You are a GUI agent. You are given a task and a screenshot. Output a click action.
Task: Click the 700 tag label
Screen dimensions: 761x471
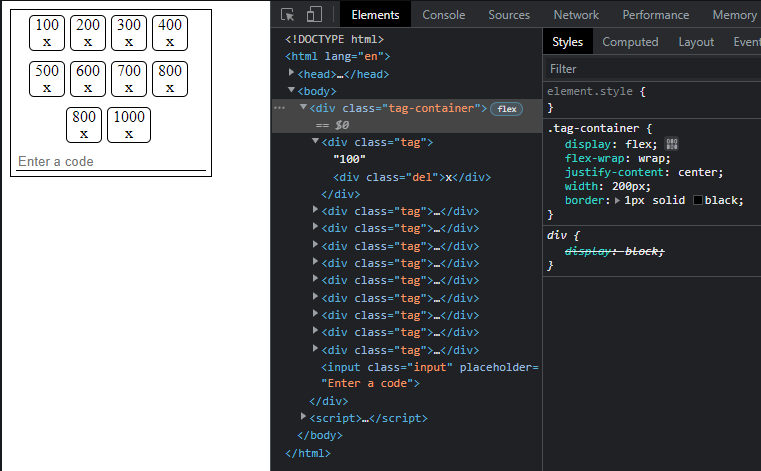point(129,71)
